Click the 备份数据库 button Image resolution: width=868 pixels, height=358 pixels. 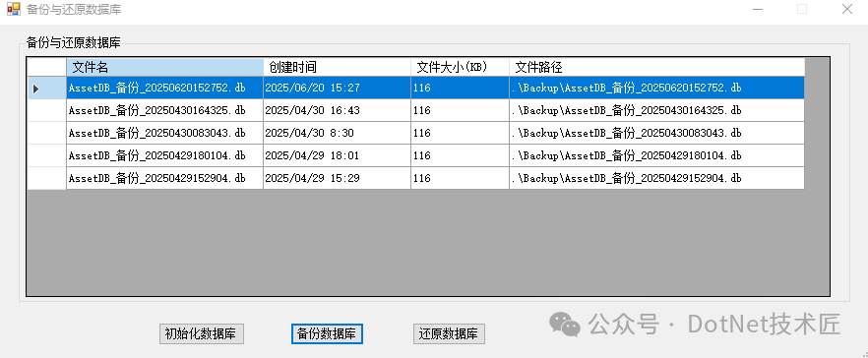327,334
